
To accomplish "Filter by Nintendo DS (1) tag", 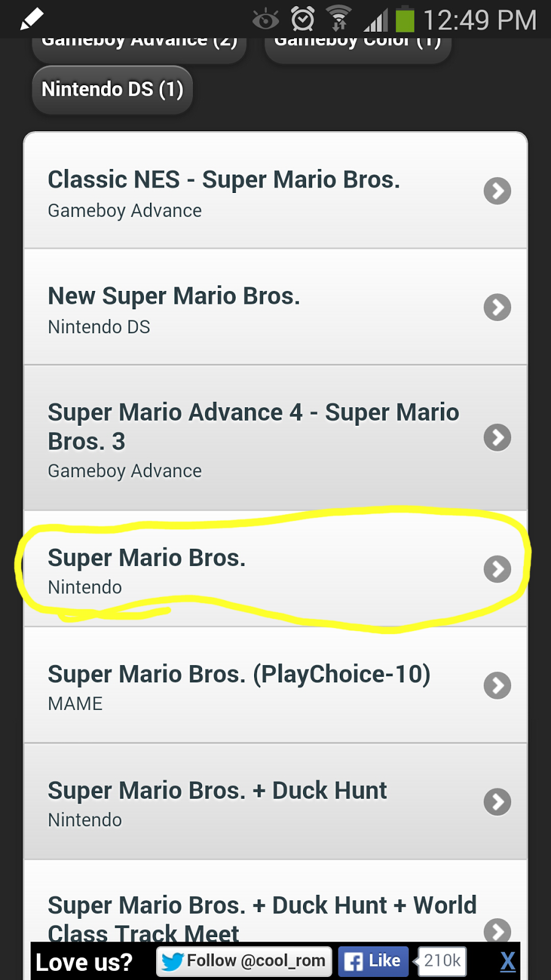I will [113, 89].
